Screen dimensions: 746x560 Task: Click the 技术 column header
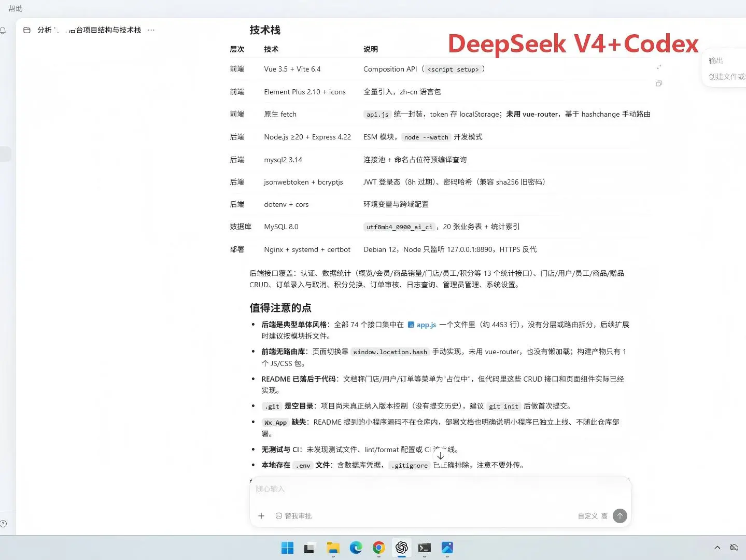pyautogui.click(x=271, y=49)
